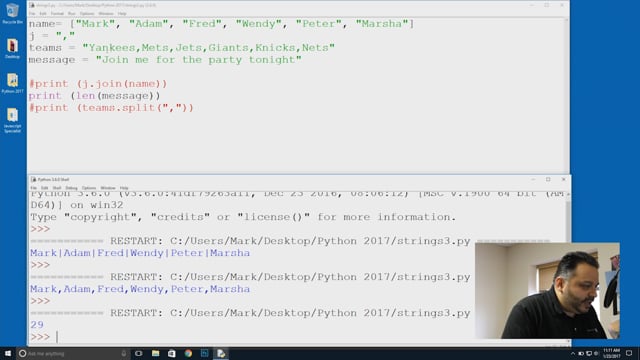Open the Run menu in the editor window
This screenshot has height=360, width=640.
[x=71, y=14]
